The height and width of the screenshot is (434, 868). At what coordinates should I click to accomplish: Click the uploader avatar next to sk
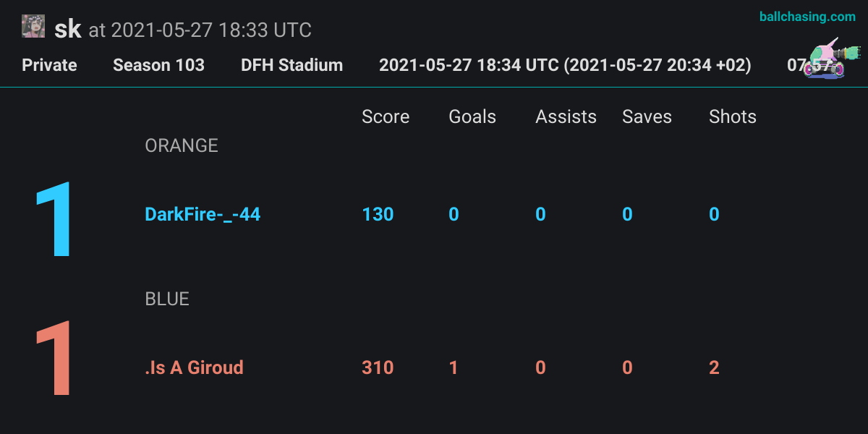(x=33, y=27)
